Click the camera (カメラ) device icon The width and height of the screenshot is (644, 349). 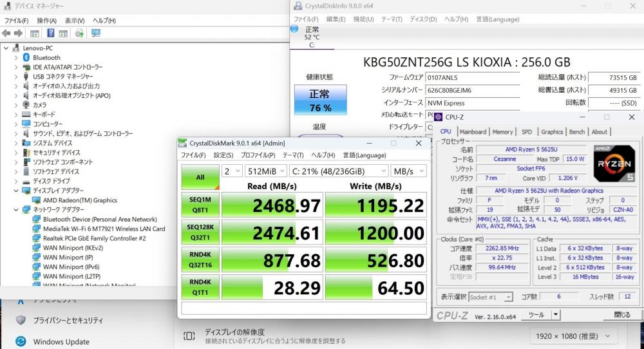pyautogui.click(x=26, y=105)
